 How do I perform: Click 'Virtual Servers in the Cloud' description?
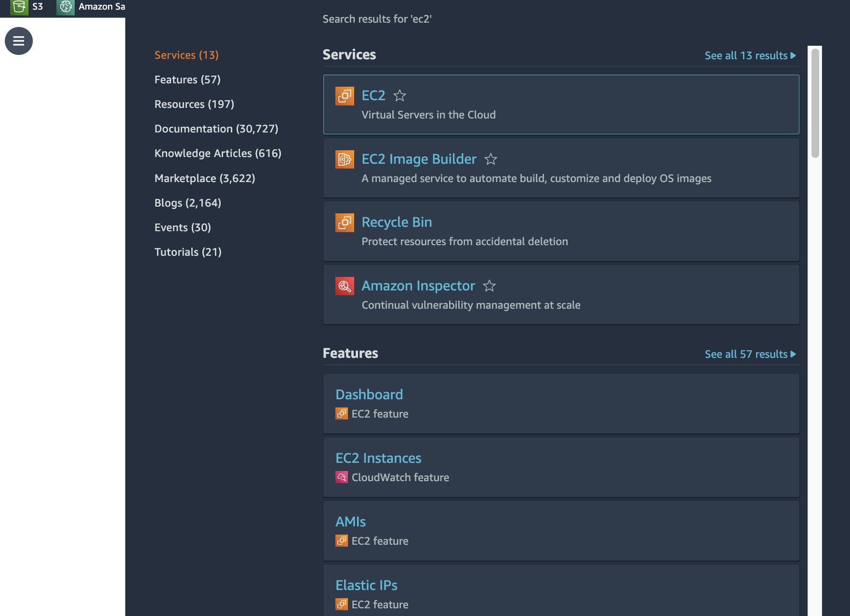coord(428,115)
